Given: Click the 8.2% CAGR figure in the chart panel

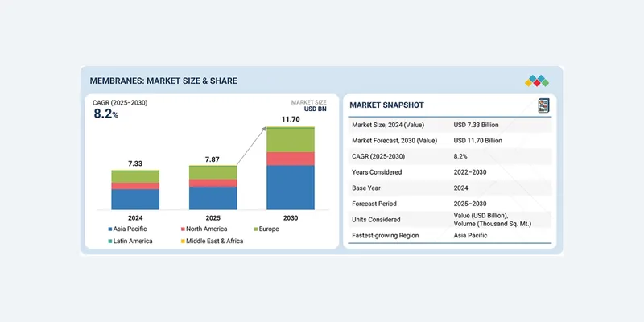Looking at the screenshot, I should 106,114.
